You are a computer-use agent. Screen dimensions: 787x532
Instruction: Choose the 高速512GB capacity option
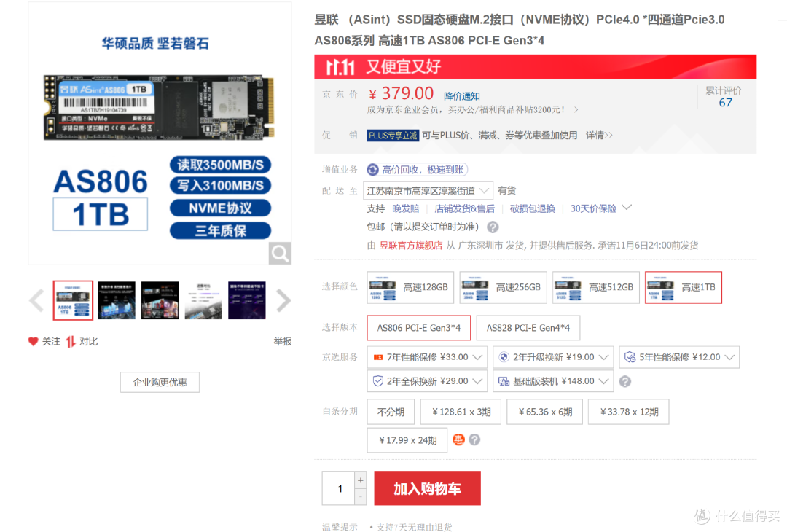(x=596, y=288)
